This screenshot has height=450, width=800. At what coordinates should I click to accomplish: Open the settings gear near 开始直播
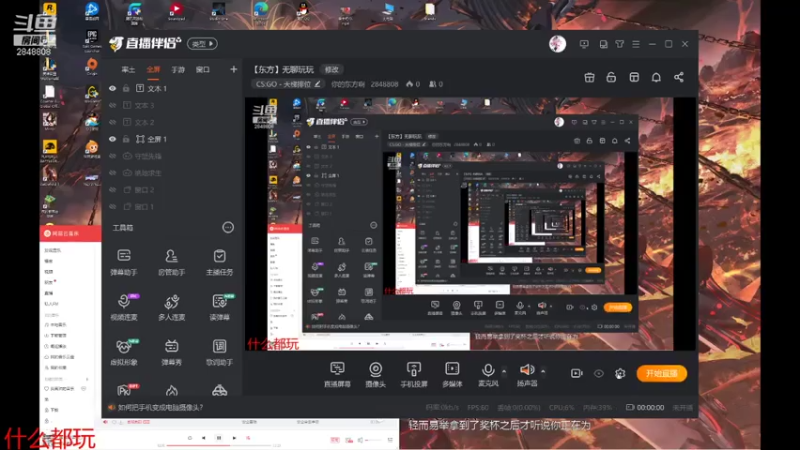tap(620, 373)
